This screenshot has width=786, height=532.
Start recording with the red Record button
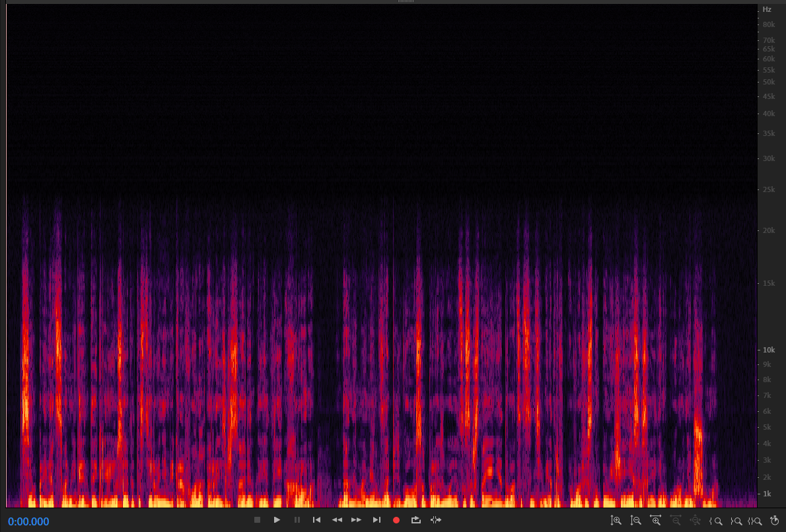(x=396, y=520)
